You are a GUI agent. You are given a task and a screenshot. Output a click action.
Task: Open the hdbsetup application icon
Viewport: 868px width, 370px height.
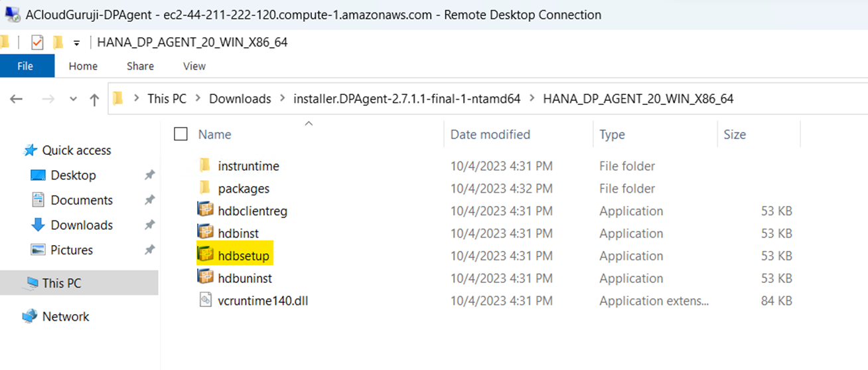(x=206, y=256)
